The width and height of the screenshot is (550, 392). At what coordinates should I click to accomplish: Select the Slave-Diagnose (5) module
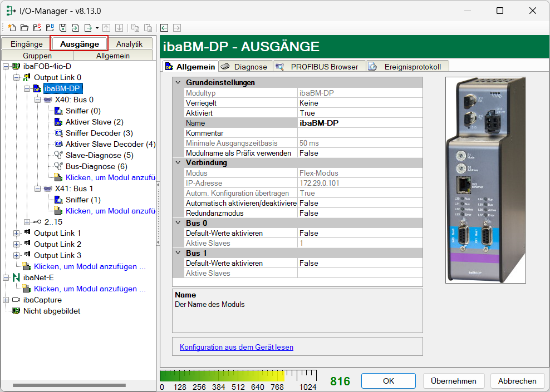99,155
